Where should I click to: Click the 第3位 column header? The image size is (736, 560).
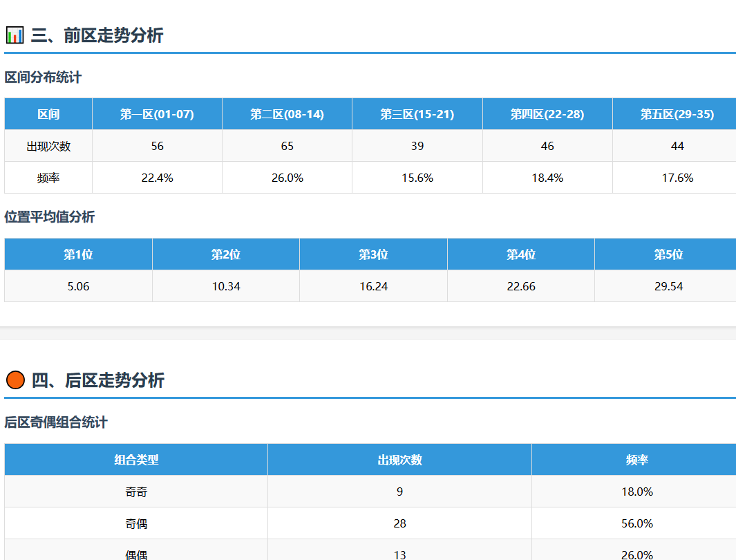373,254
